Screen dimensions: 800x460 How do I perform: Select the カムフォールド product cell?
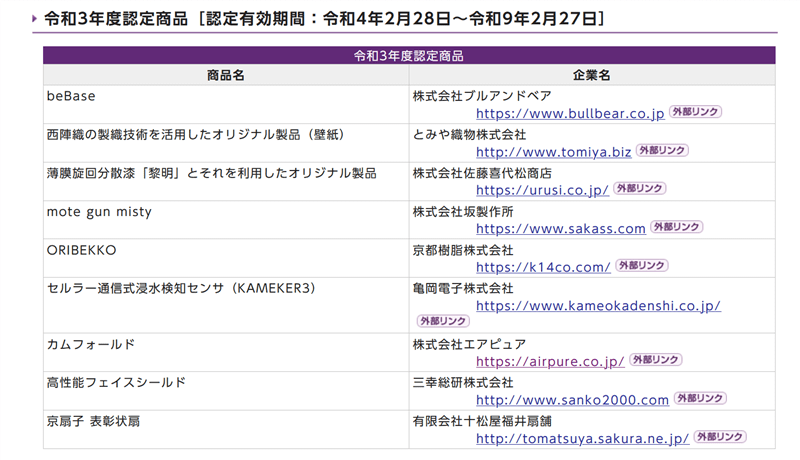[226, 353]
